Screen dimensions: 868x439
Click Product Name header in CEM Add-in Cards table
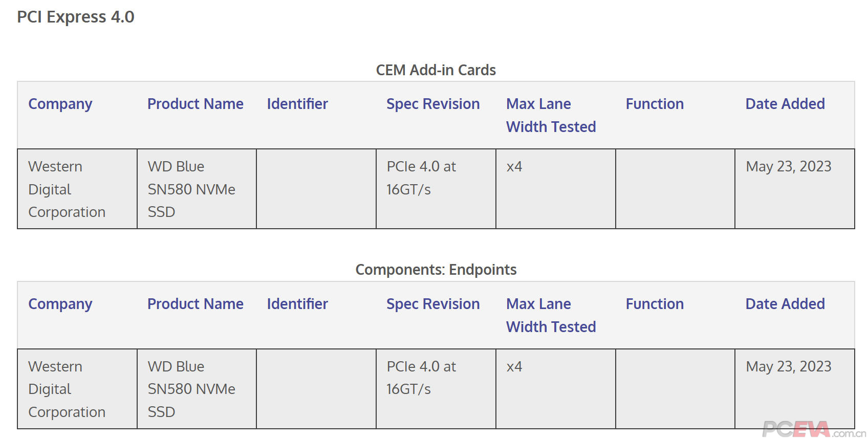point(196,104)
